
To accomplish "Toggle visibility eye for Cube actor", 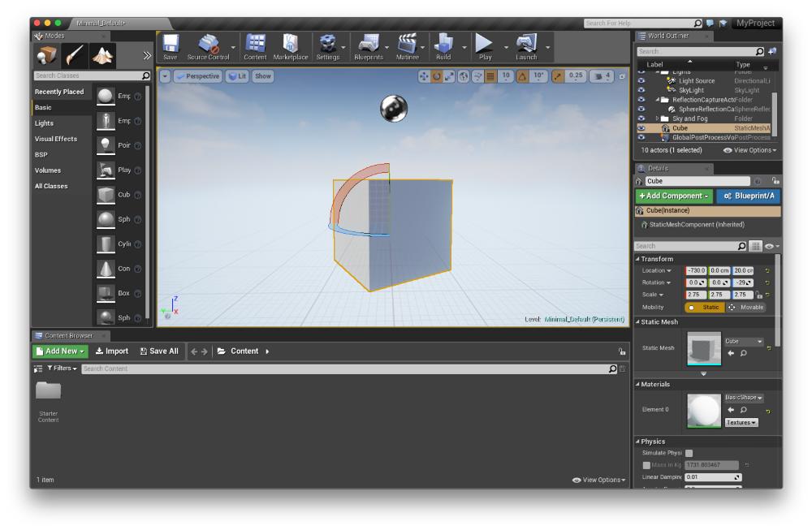I will point(641,128).
